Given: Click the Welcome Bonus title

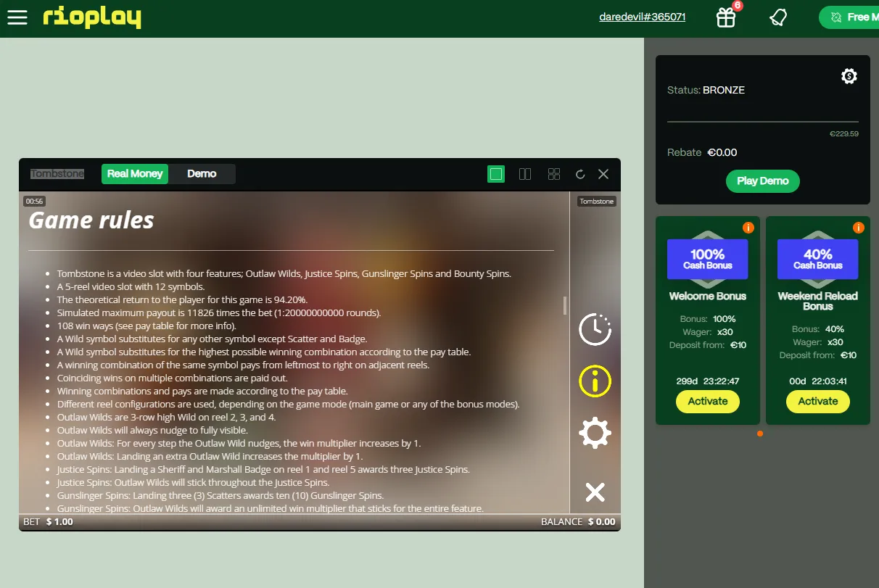Looking at the screenshot, I should 708,296.
